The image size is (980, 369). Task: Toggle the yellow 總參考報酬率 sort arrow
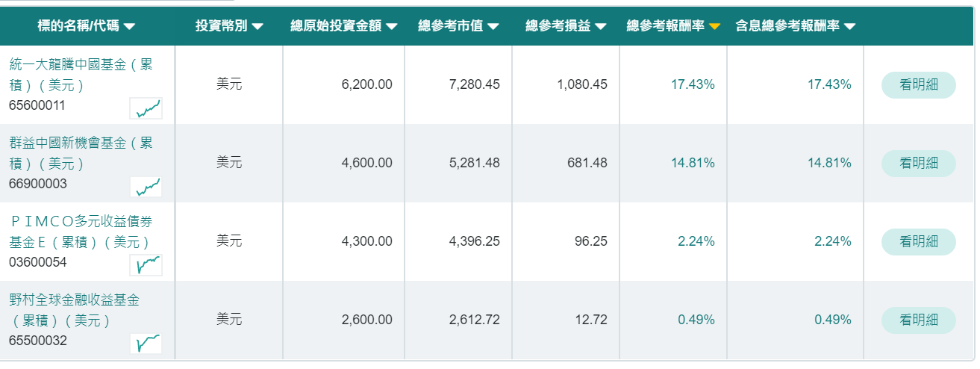(x=714, y=27)
